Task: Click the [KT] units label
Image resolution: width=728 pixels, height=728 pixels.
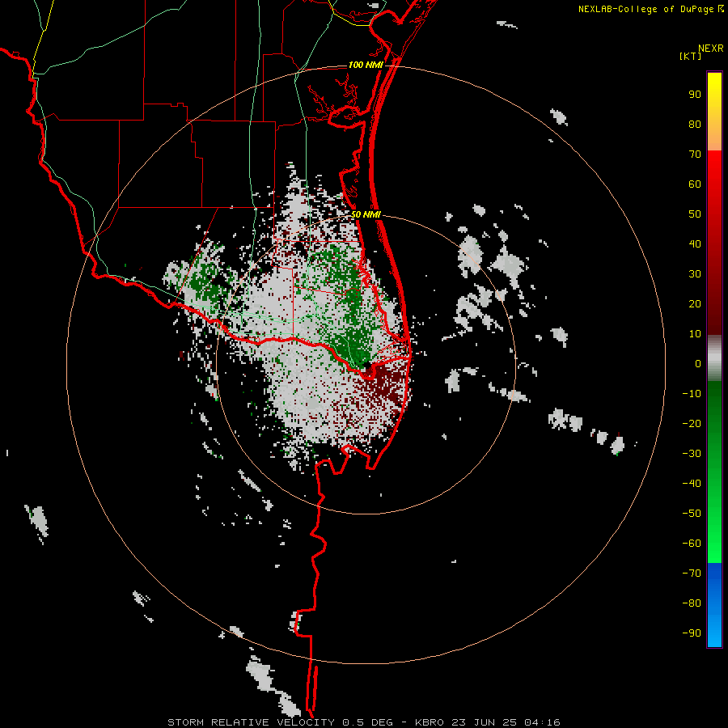Action: coord(690,56)
